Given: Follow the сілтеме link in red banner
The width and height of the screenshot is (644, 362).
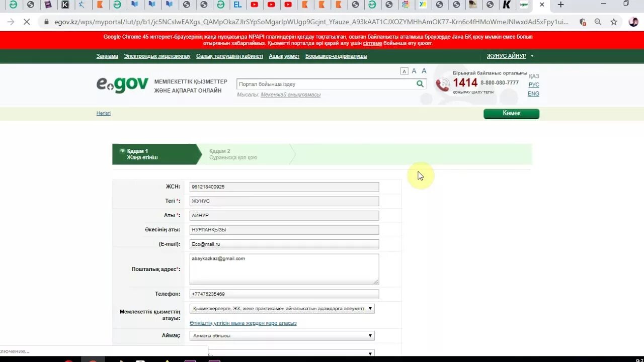Looking at the screenshot, I should (x=372, y=43).
